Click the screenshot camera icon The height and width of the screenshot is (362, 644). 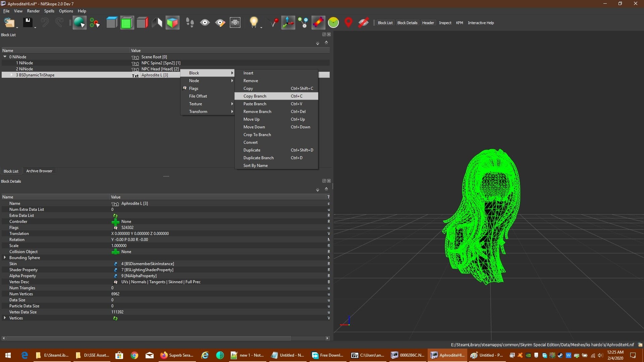tap(235, 23)
